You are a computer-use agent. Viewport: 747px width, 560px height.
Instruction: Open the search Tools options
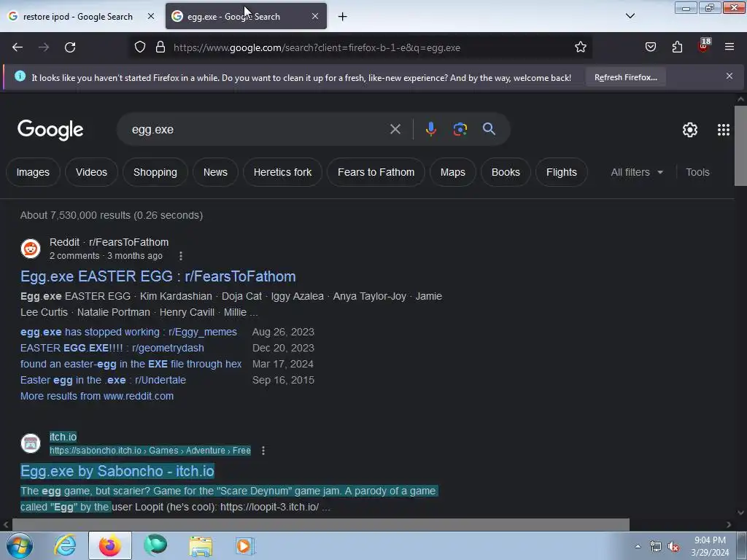697,172
